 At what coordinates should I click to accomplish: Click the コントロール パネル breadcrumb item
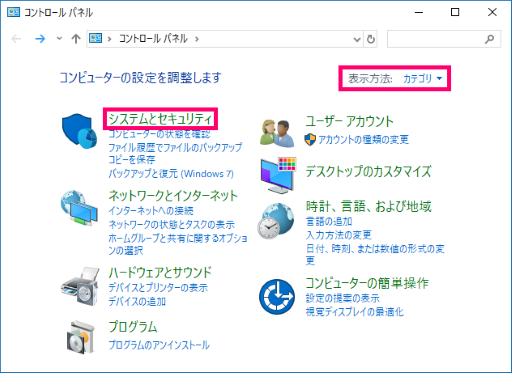pos(153,39)
